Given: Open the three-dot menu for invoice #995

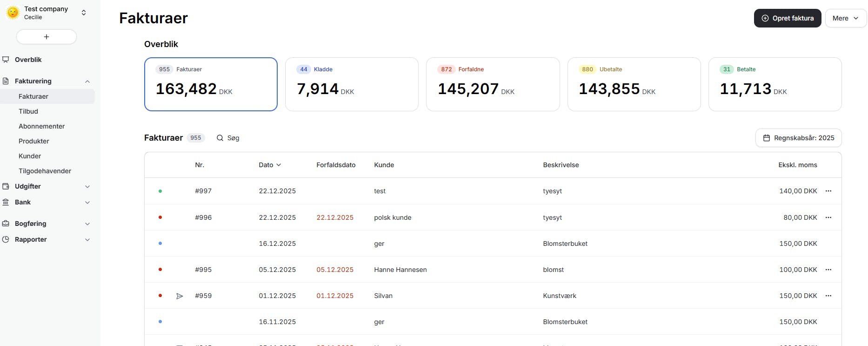Looking at the screenshot, I should tap(828, 270).
